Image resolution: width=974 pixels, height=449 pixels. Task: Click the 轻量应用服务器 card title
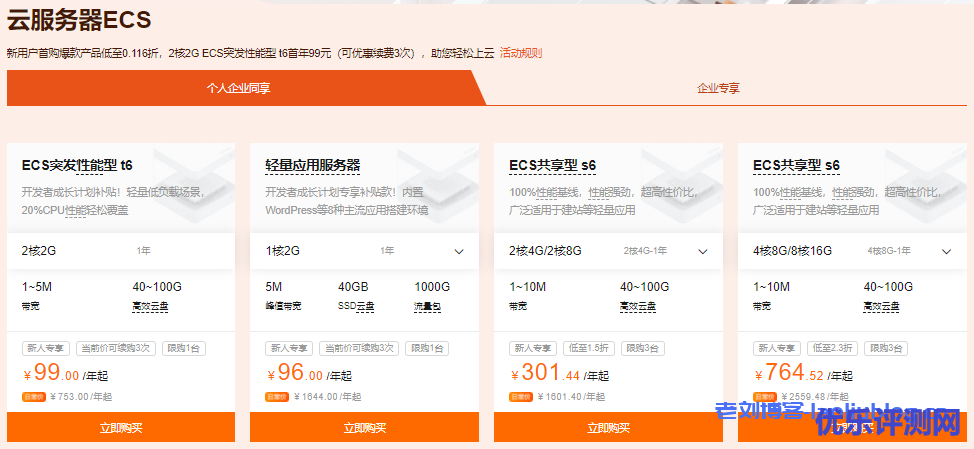point(312,165)
